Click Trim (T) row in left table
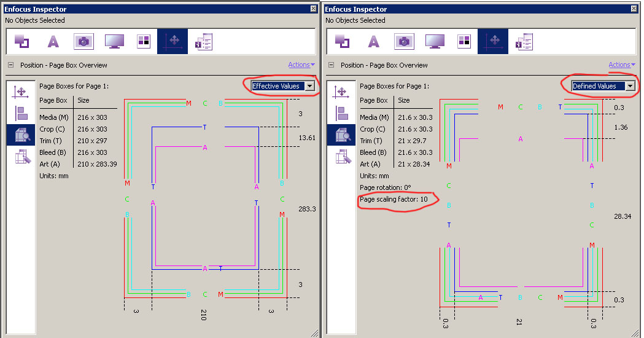 (78, 141)
